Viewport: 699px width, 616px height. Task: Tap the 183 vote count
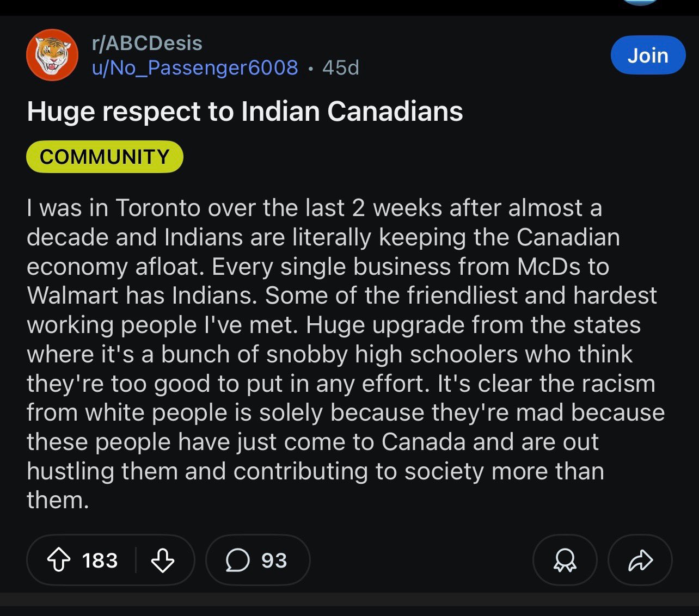click(100, 560)
